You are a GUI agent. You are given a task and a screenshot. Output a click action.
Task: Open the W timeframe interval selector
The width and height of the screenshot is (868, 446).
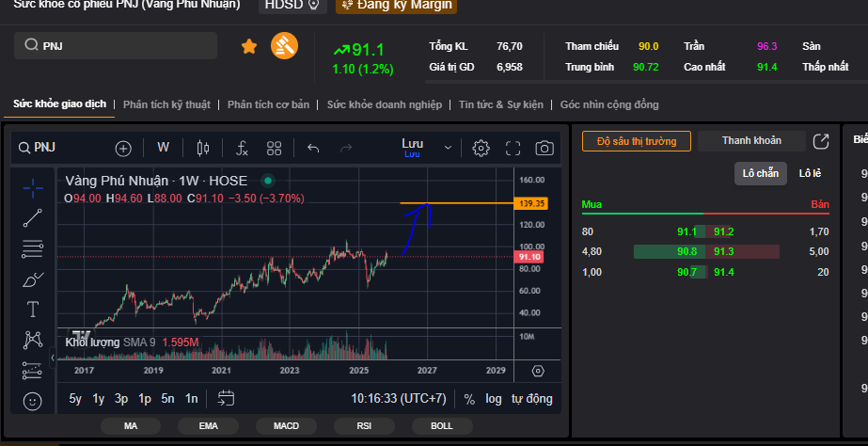point(163,148)
